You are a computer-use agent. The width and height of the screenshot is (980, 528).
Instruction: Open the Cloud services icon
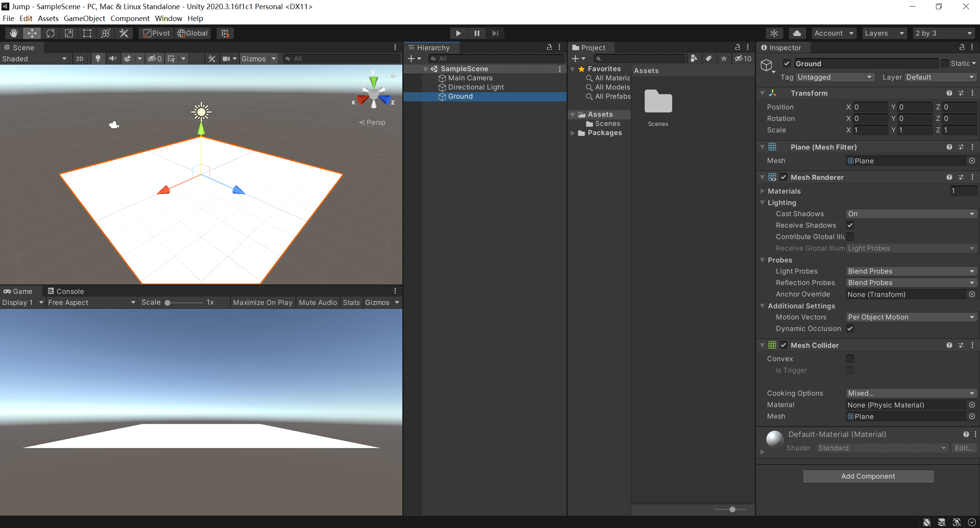pyautogui.click(x=797, y=33)
